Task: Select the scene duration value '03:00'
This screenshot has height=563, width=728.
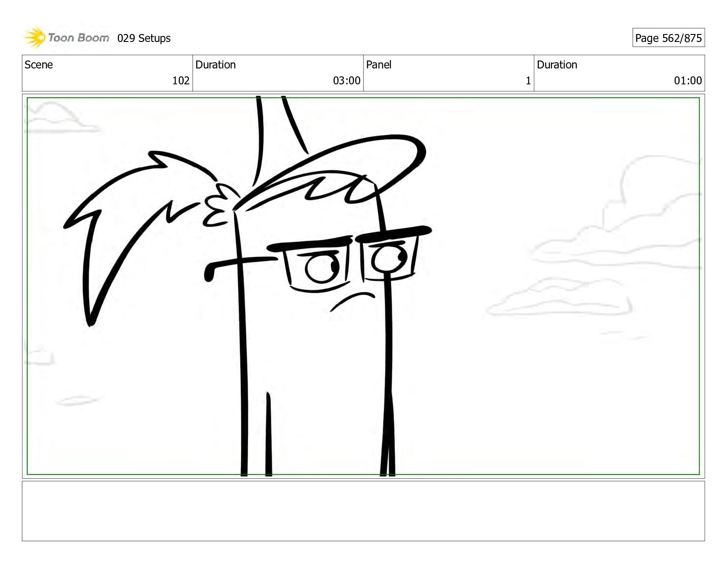Action: click(347, 81)
